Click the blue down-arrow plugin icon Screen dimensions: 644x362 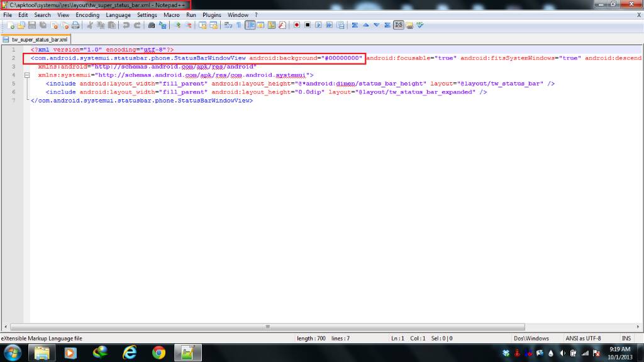coord(377,25)
